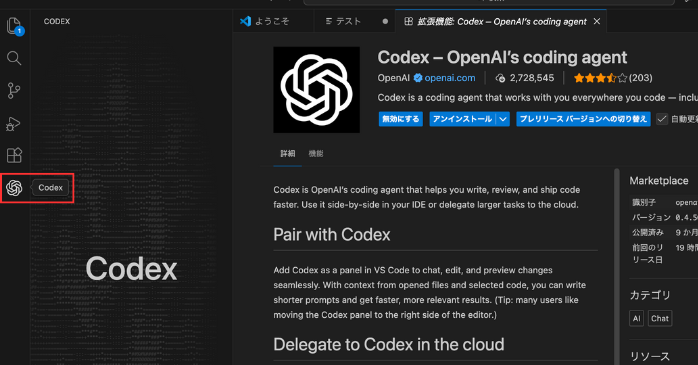Click the Codex splash title in sidebar

131,269
